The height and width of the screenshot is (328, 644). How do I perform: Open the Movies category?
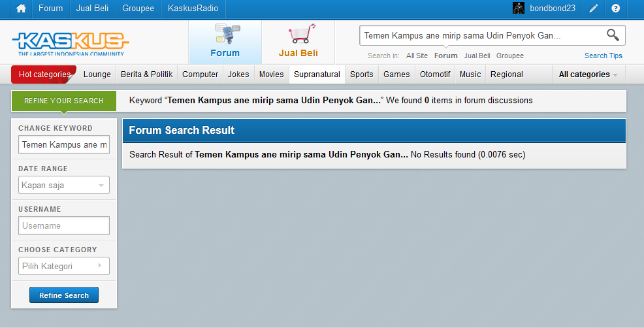click(272, 74)
